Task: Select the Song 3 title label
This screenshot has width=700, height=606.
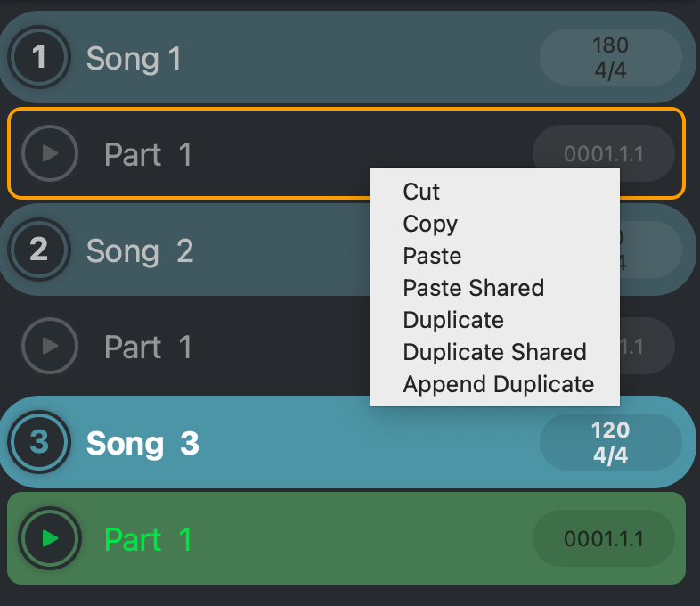Action: tap(142, 444)
